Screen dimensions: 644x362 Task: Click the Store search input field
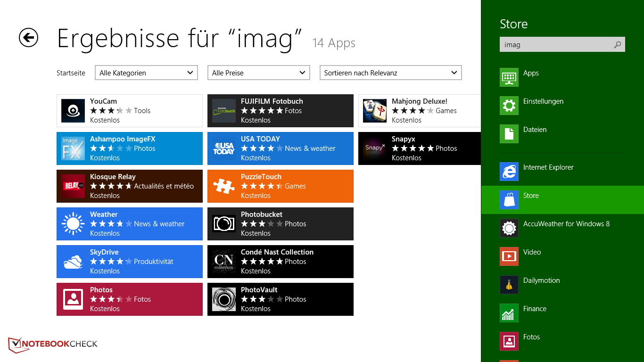click(x=556, y=45)
